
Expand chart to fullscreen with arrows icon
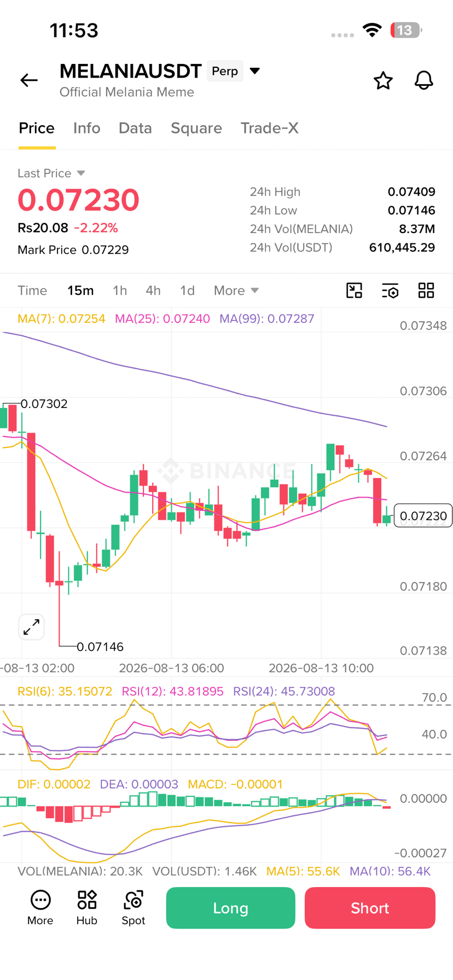click(x=31, y=627)
